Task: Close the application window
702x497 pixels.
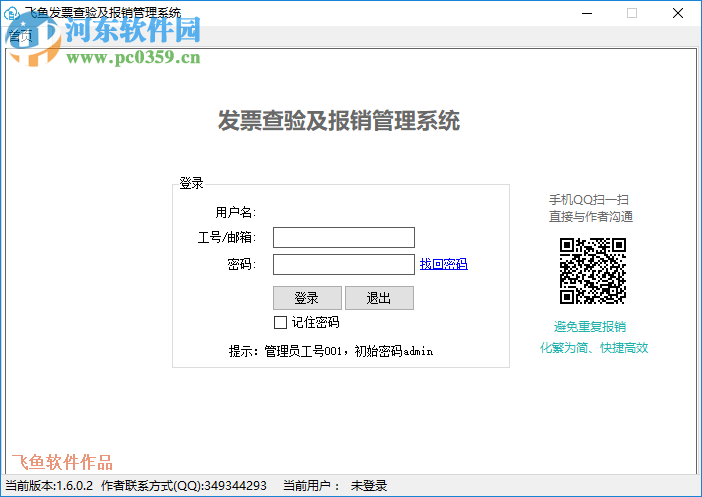Action: pyautogui.click(x=678, y=13)
